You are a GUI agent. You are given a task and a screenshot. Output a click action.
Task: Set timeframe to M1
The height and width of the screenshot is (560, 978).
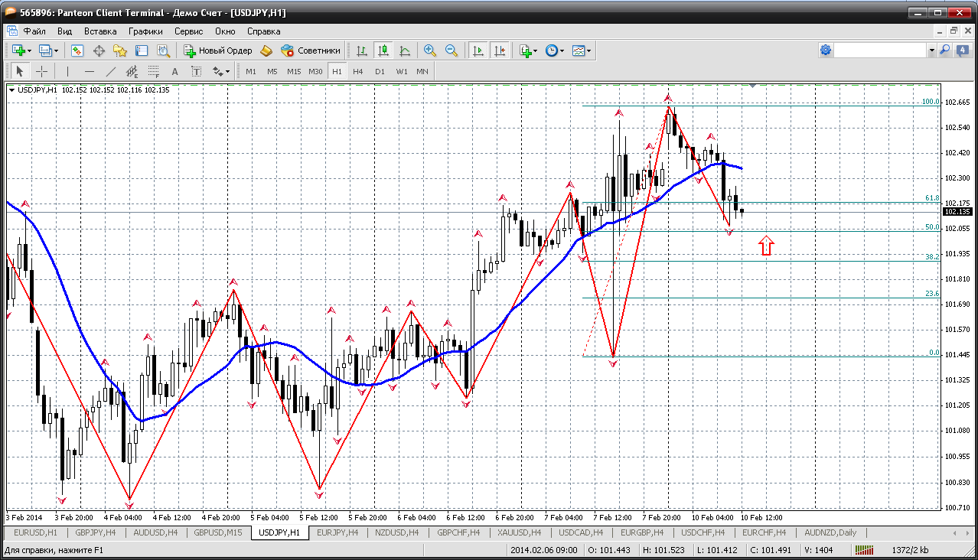251,71
